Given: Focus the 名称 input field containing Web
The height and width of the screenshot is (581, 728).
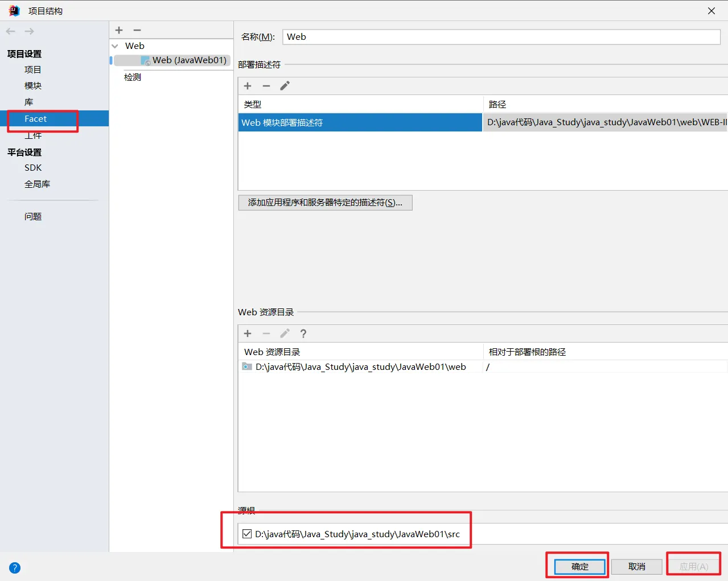Looking at the screenshot, I should coord(501,37).
